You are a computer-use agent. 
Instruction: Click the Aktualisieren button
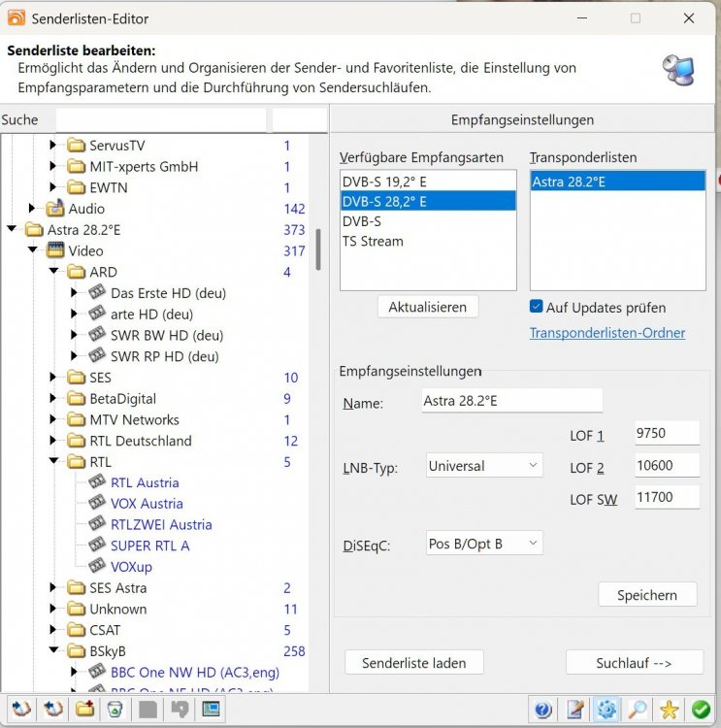point(428,307)
